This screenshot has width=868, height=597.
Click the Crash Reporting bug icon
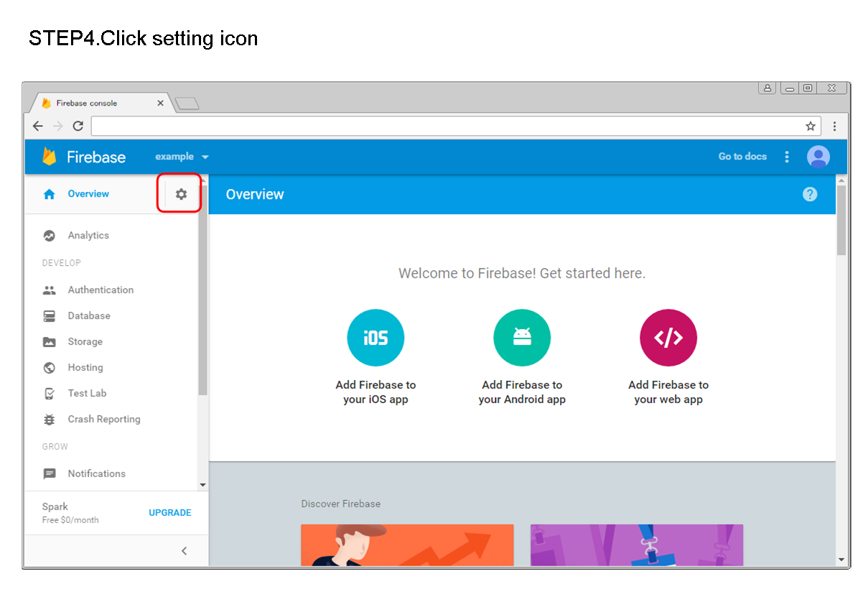[50, 420]
